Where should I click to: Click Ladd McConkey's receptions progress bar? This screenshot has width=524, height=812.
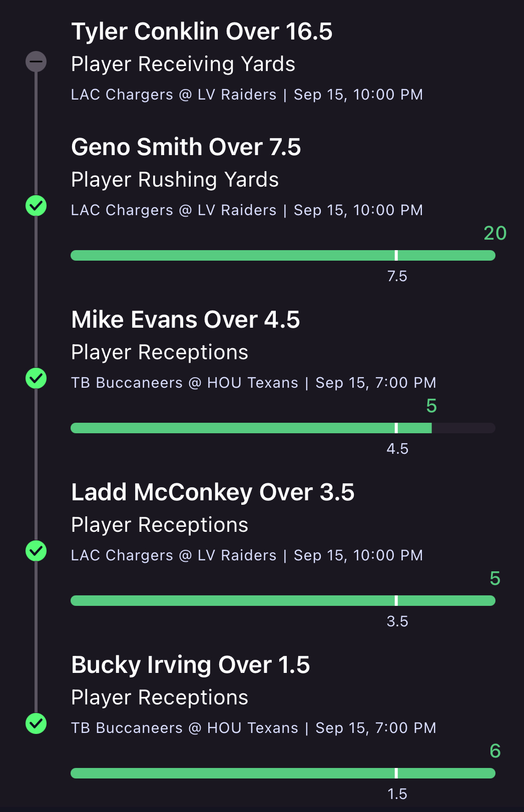[x=283, y=601]
